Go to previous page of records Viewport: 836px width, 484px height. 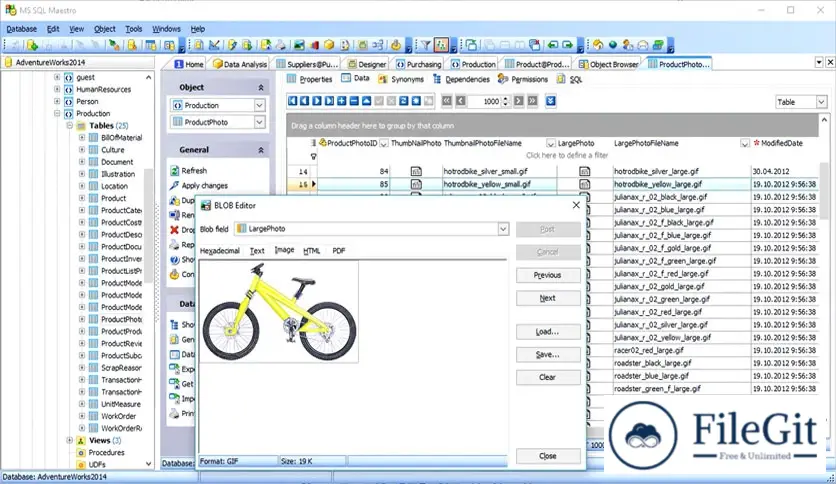(461, 101)
